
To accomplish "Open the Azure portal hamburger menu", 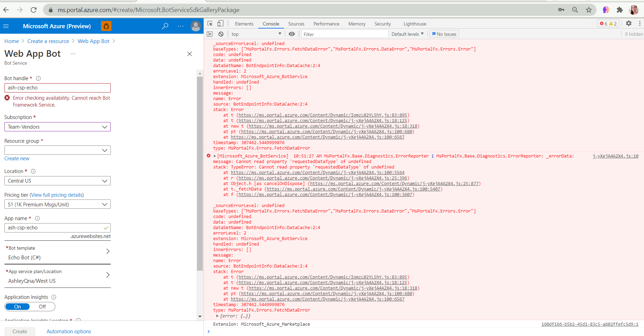I will click(x=6, y=26).
